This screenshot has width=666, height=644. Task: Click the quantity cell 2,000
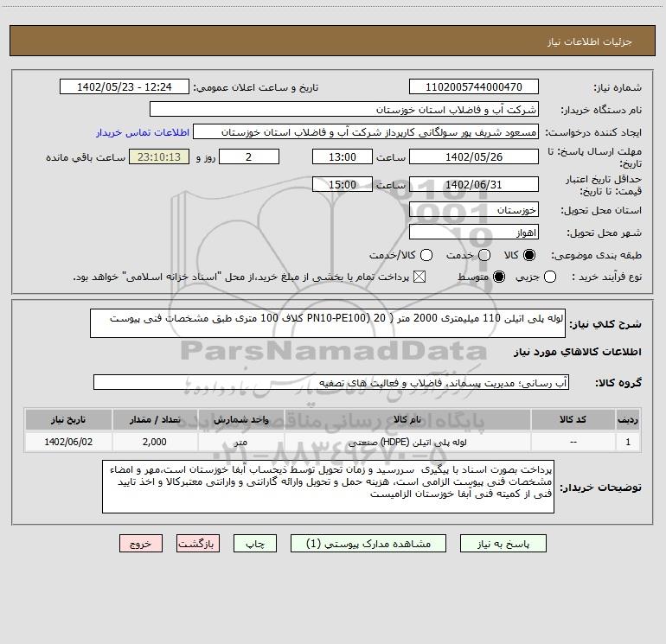[155, 442]
